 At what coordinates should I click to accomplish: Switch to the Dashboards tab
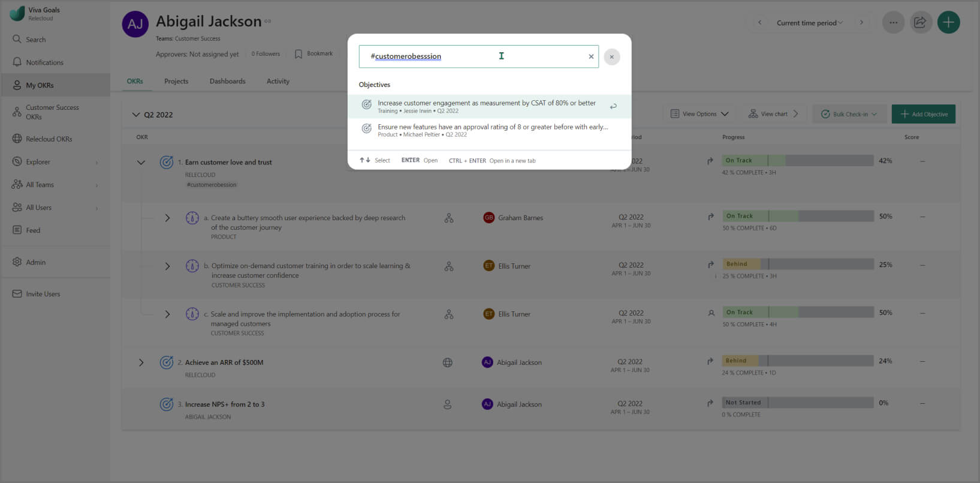[x=228, y=81]
